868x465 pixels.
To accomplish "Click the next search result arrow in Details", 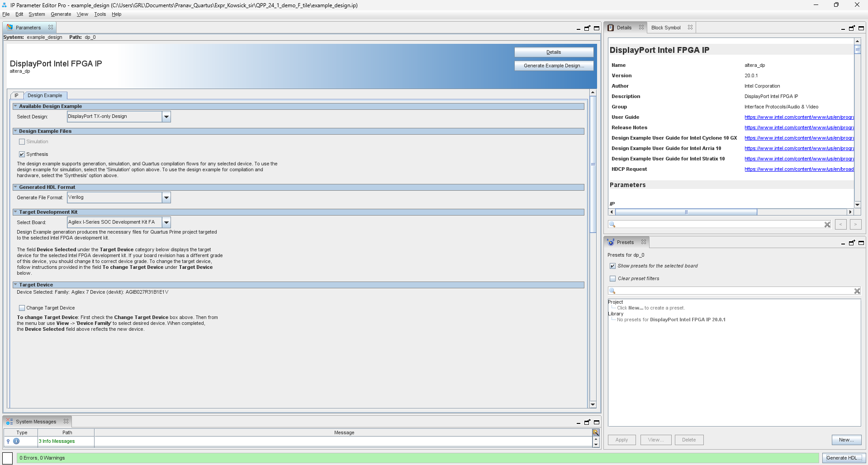I will (x=856, y=224).
